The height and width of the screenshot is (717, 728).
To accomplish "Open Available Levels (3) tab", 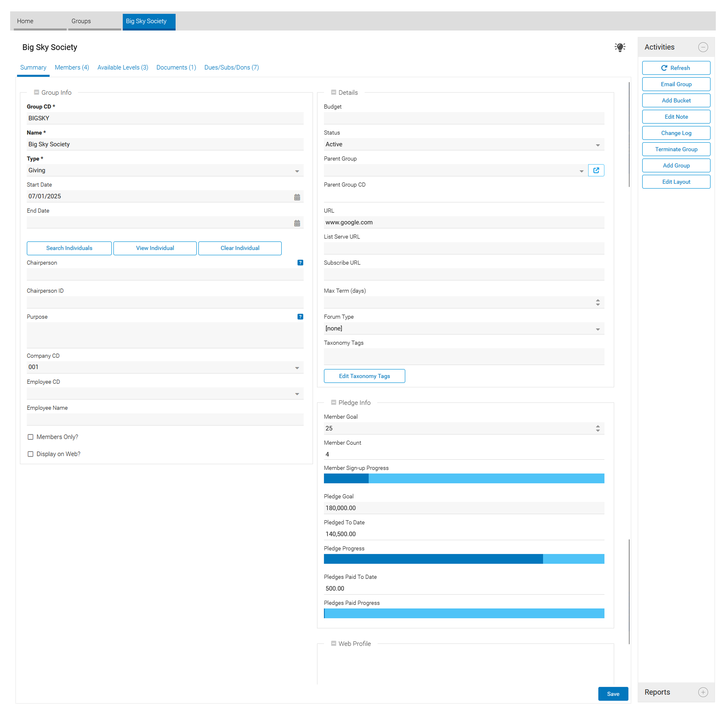I will point(123,67).
